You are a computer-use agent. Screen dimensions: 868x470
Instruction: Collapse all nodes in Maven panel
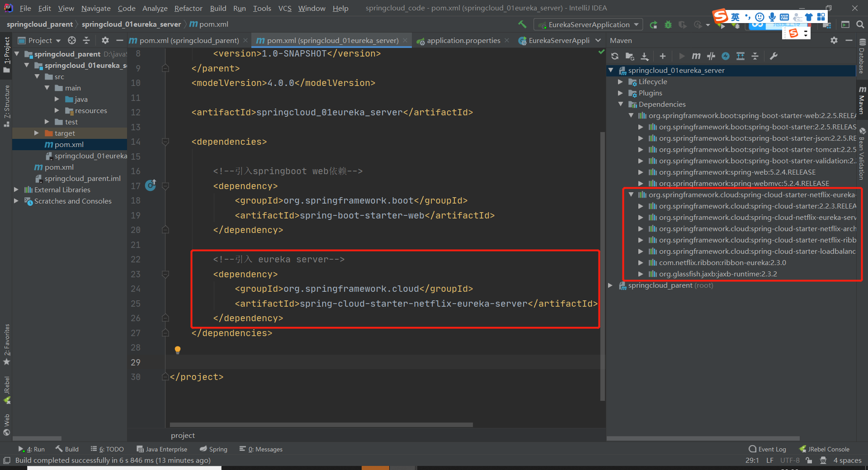[755, 56]
